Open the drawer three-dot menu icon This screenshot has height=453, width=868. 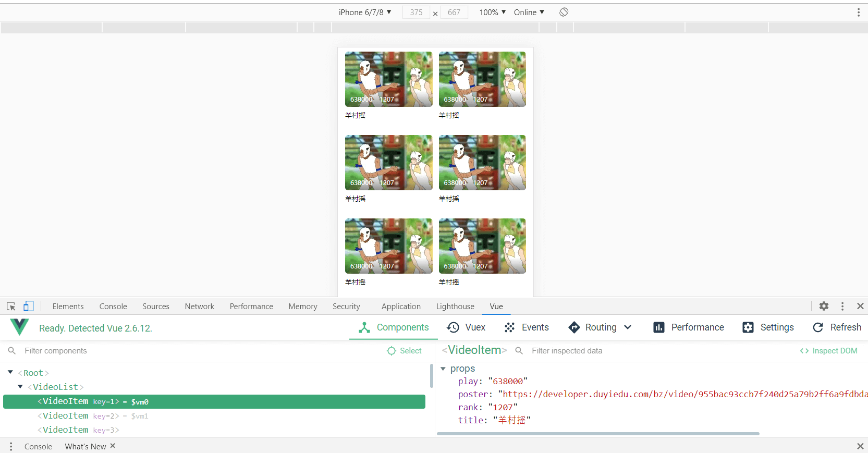click(11, 447)
